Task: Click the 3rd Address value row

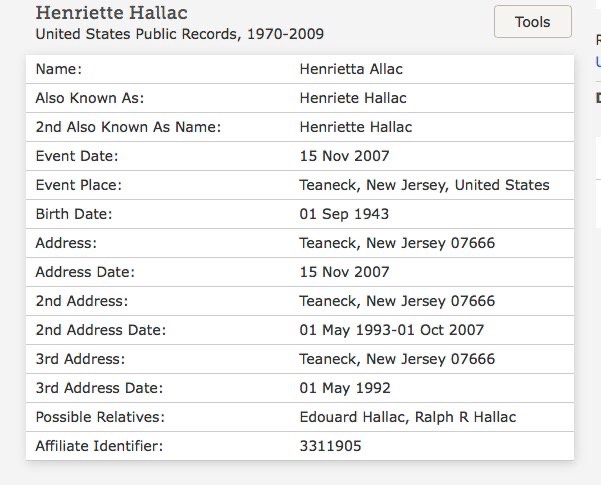Action: pos(397,359)
